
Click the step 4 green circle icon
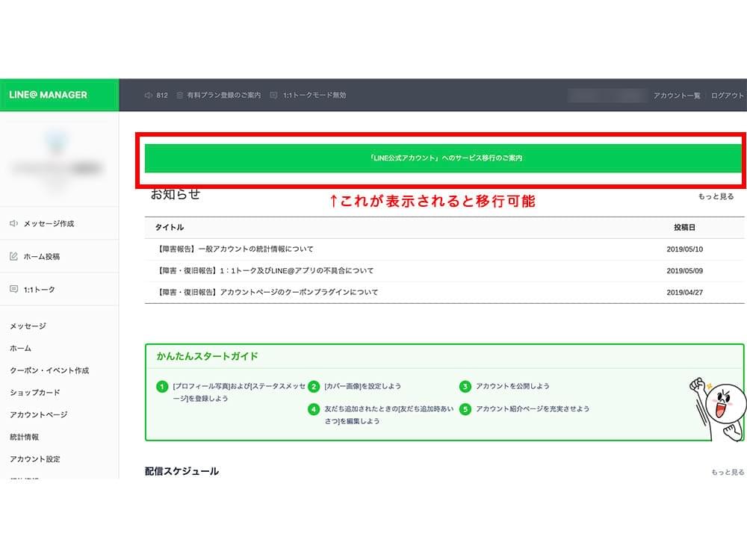pyautogui.click(x=314, y=409)
